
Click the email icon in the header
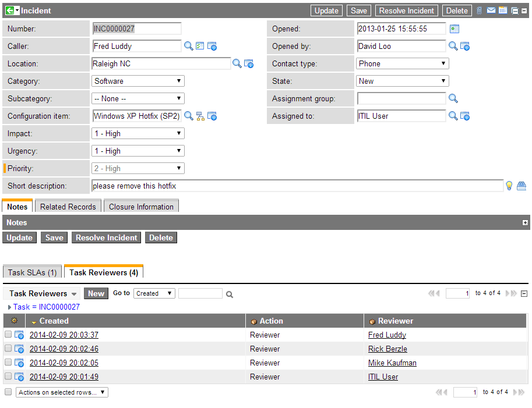[492, 10]
